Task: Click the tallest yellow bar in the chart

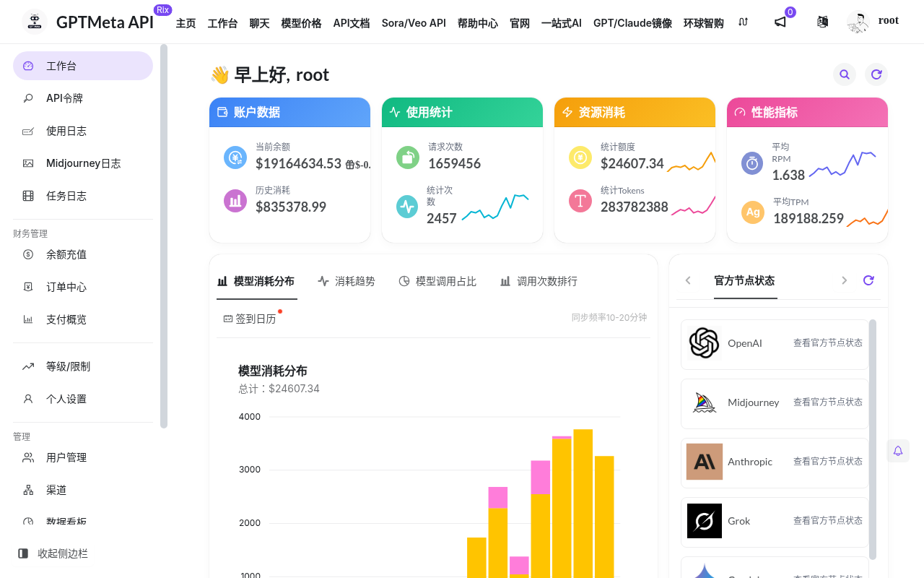Action: tap(583, 504)
